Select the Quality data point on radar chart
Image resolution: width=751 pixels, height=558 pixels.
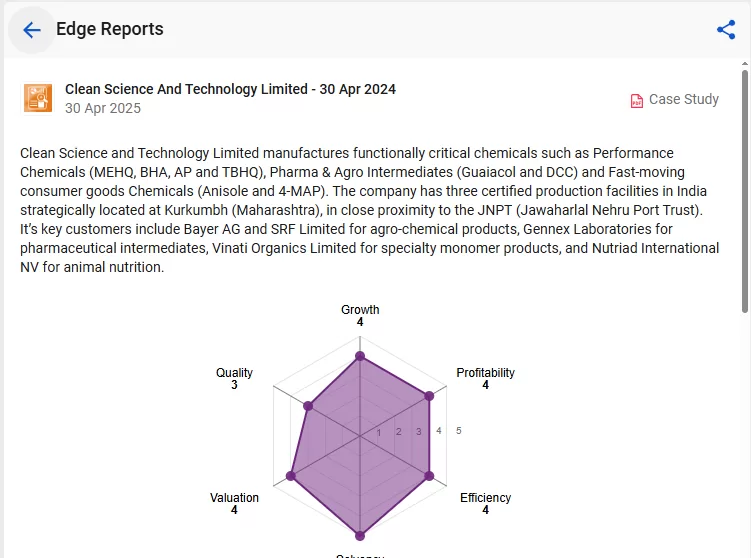(308, 406)
